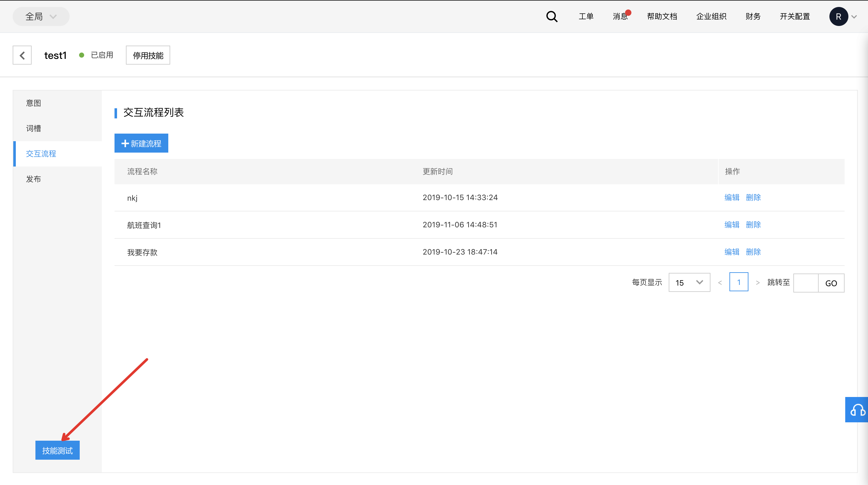This screenshot has height=485, width=868.
Task: Click the 跳转至 page number input
Action: coord(806,283)
